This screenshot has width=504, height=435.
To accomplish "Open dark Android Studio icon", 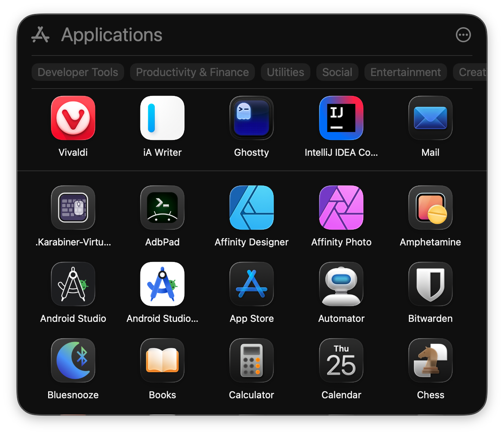I will point(73,284).
